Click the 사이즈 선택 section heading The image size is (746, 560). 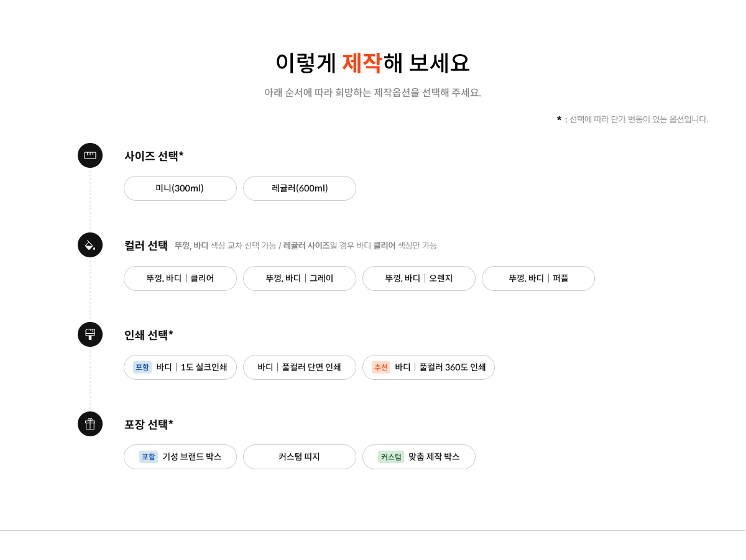click(154, 156)
